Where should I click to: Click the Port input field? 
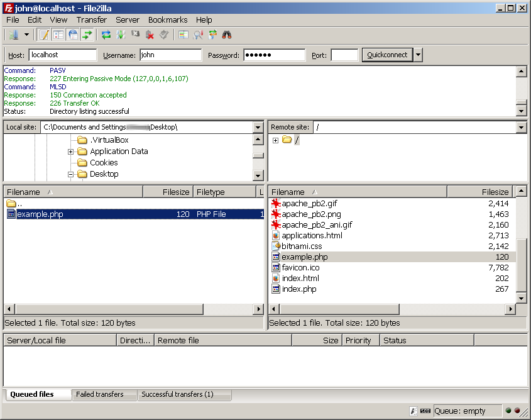[x=344, y=55]
